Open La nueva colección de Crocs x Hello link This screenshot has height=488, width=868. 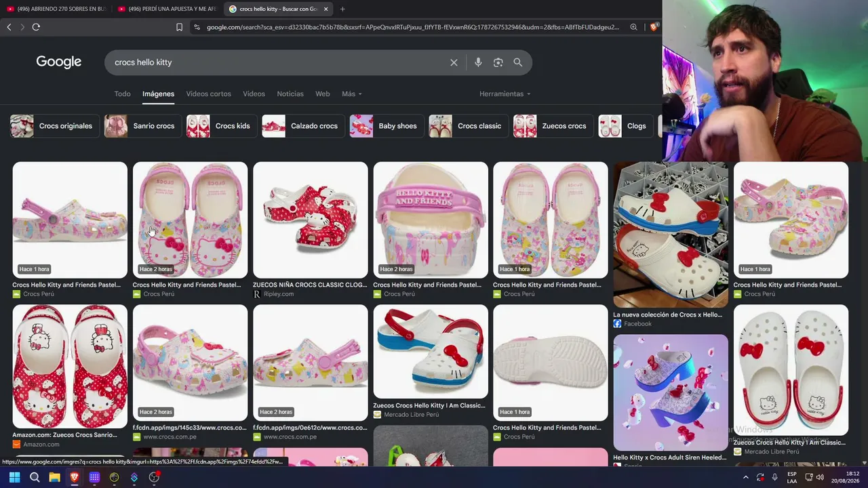tap(668, 314)
